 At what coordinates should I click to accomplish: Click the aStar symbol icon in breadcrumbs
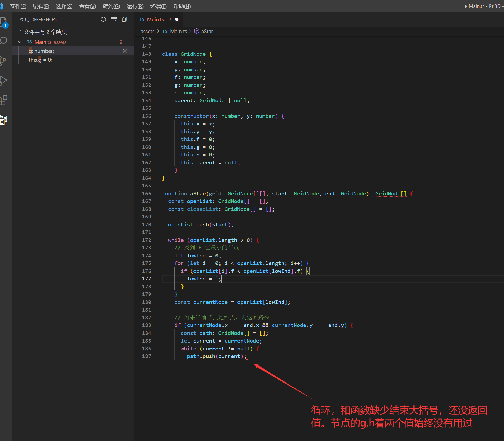coord(197,31)
